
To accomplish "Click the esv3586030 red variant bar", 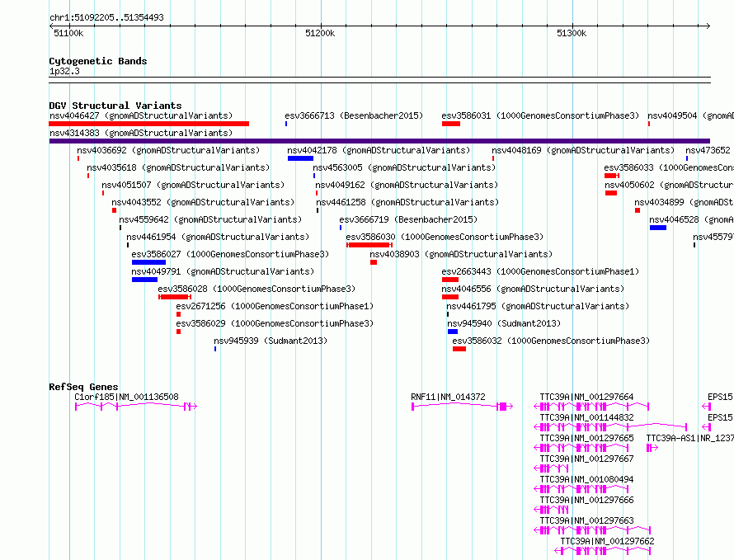I will tap(369, 245).
